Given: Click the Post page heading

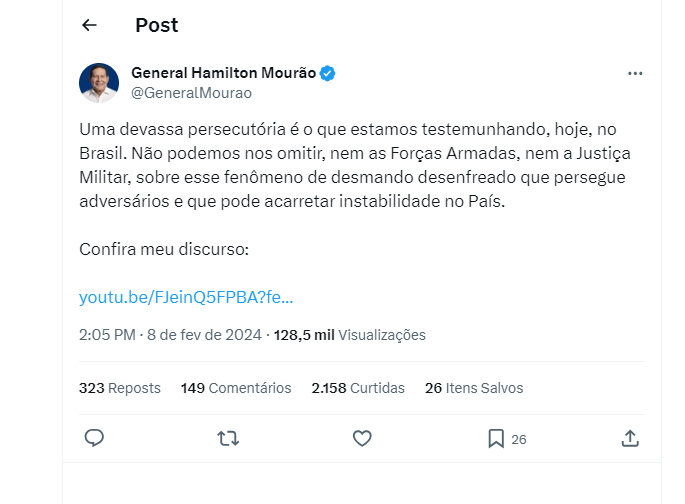Looking at the screenshot, I should point(156,25).
